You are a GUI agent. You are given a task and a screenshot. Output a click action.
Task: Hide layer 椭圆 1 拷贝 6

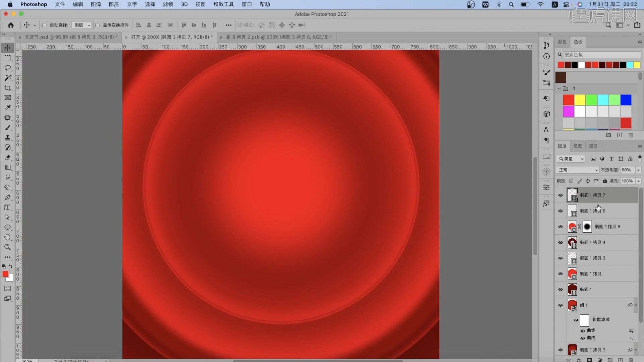coord(560,211)
